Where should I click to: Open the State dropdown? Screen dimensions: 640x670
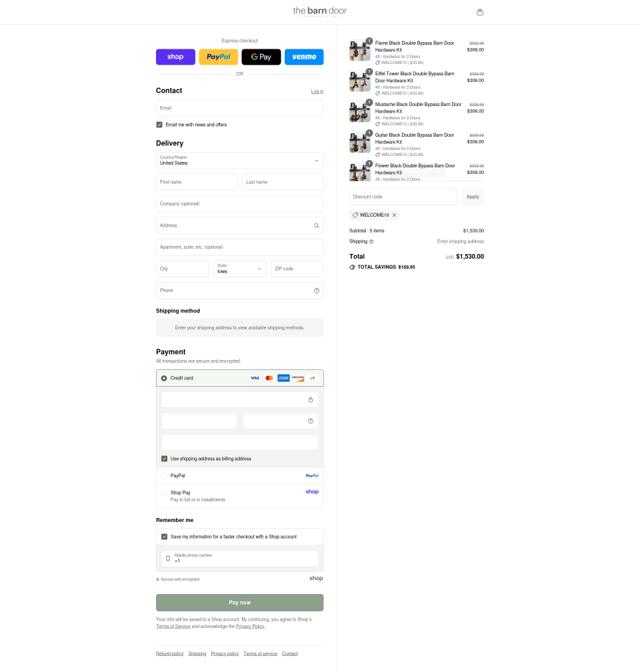pyautogui.click(x=240, y=269)
